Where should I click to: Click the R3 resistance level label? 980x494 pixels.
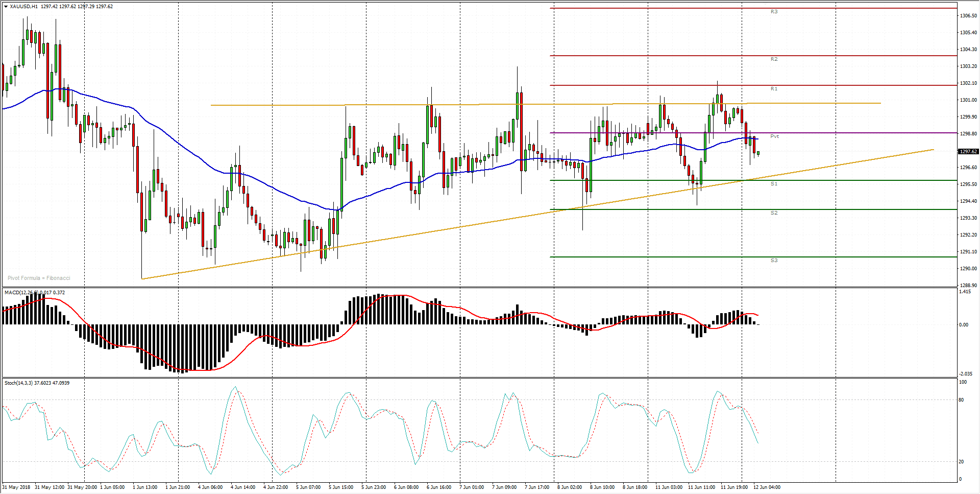click(774, 12)
